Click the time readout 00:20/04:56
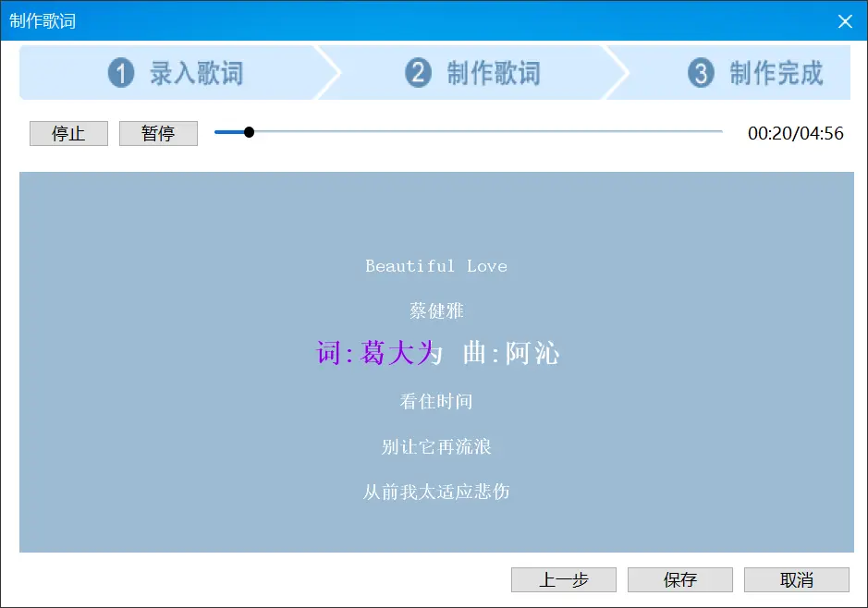 coord(796,133)
